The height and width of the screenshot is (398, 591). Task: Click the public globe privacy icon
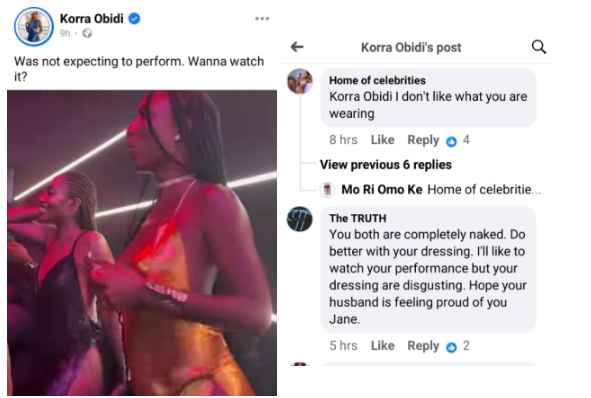click(87, 34)
